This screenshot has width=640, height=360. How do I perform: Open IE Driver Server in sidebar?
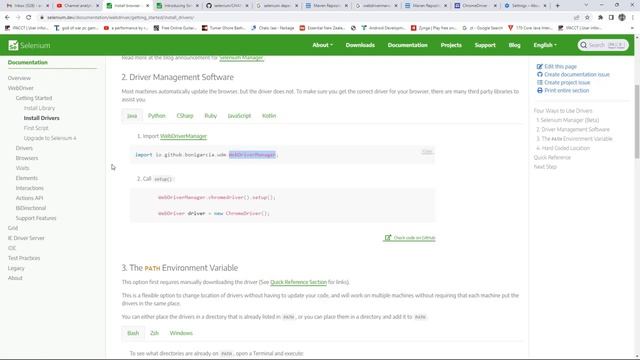click(26, 238)
